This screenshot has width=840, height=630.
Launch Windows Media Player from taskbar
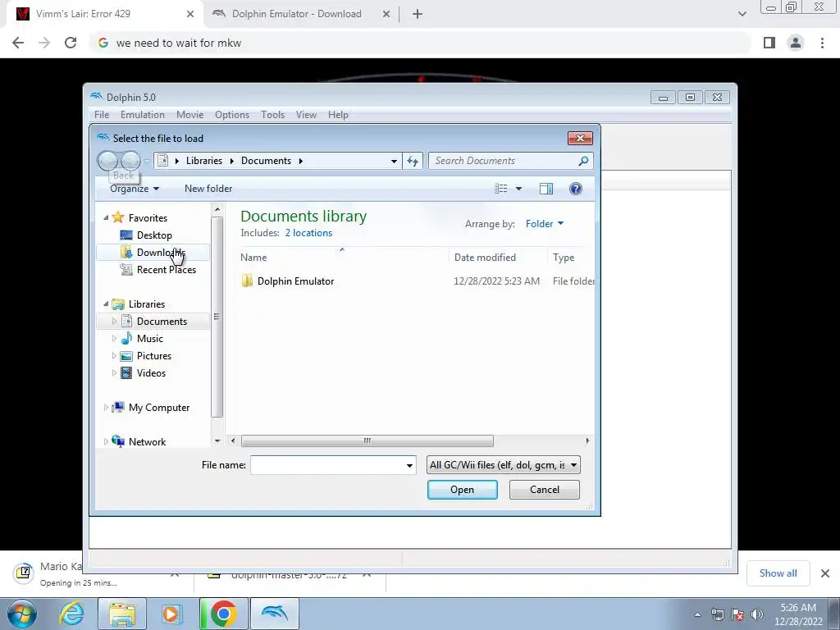point(171,614)
